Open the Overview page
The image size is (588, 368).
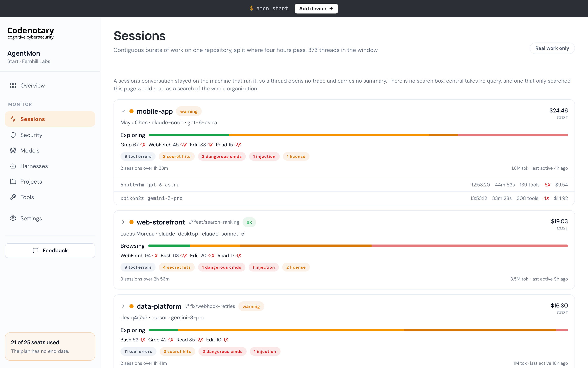[50, 85]
